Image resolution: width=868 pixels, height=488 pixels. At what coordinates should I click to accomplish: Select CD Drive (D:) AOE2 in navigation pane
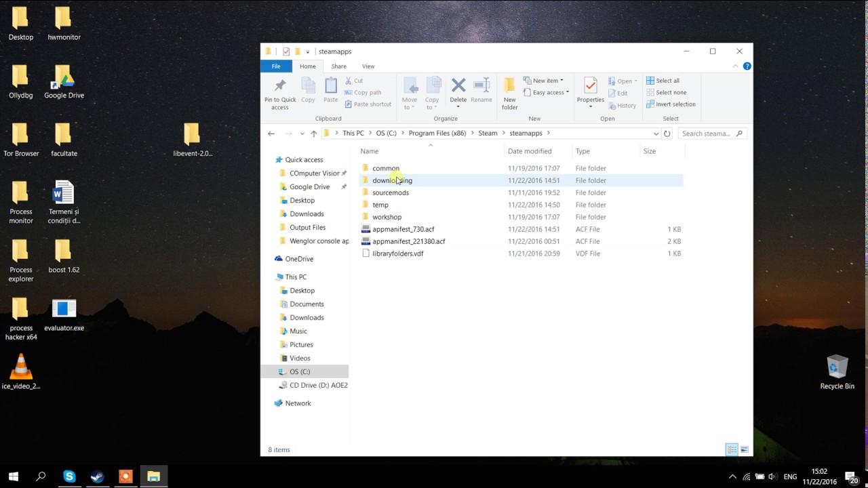tap(318, 385)
